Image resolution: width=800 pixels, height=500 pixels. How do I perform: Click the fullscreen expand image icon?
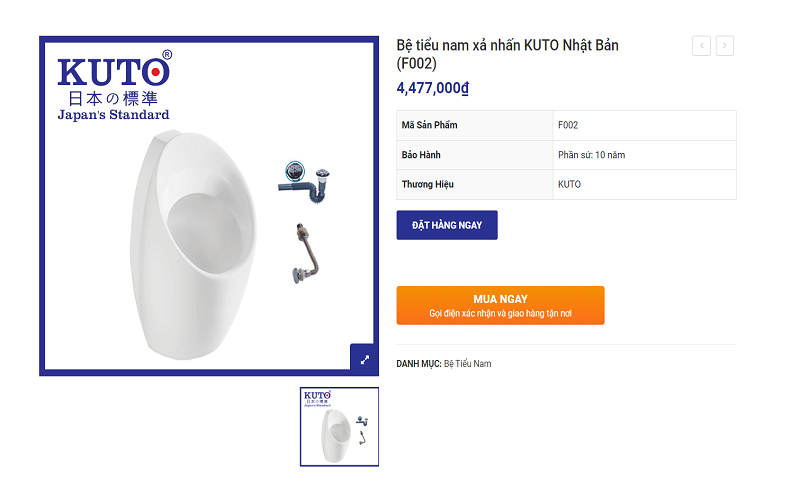[x=364, y=360]
